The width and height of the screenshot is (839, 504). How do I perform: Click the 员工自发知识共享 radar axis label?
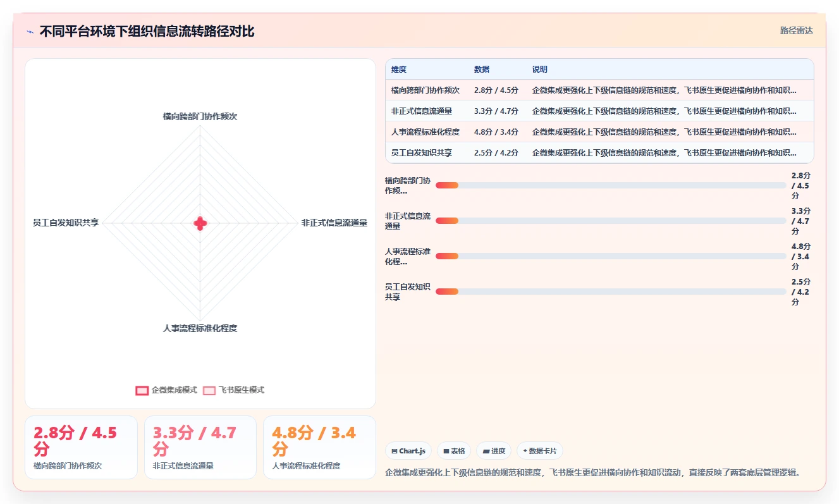click(x=66, y=223)
